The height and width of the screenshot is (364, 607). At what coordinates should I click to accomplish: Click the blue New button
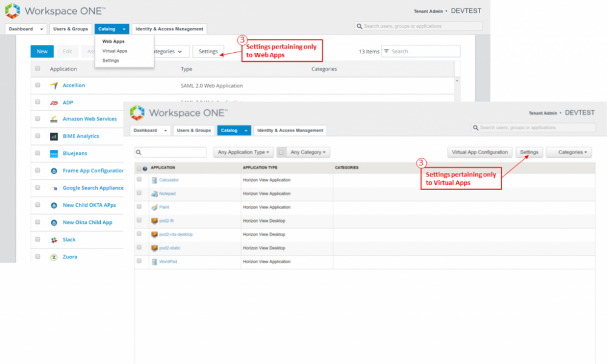(x=42, y=52)
